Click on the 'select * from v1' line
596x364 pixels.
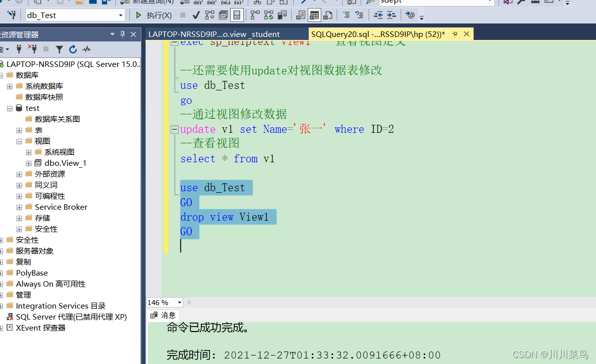pyautogui.click(x=227, y=159)
